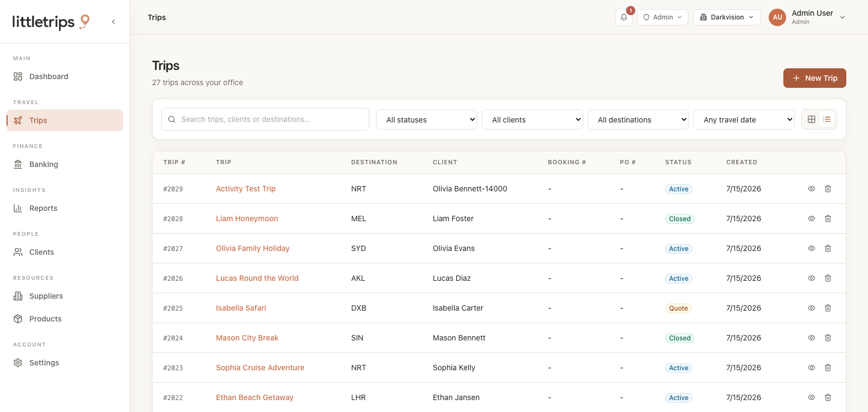Open the Darkvision office dropdown
868x412 pixels.
pos(727,17)
